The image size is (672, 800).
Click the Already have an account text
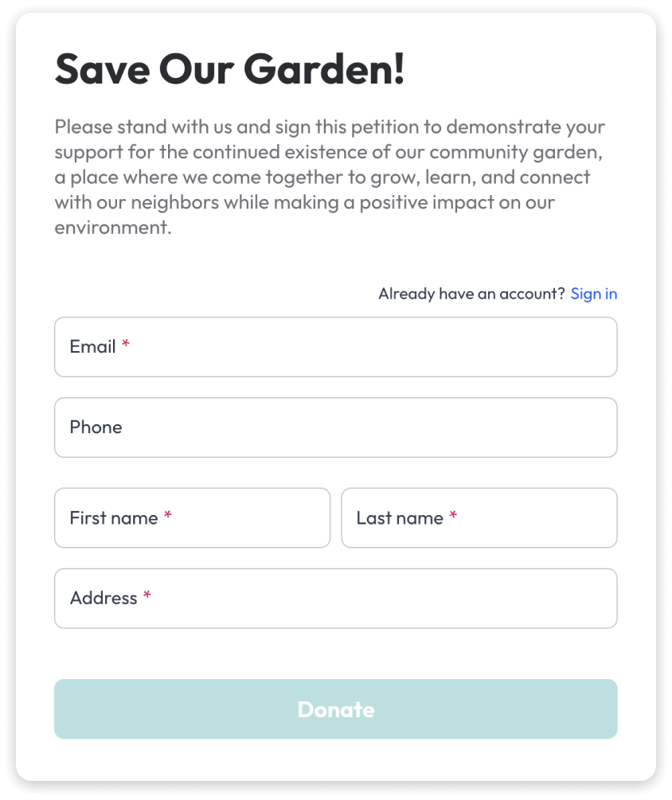470,293
